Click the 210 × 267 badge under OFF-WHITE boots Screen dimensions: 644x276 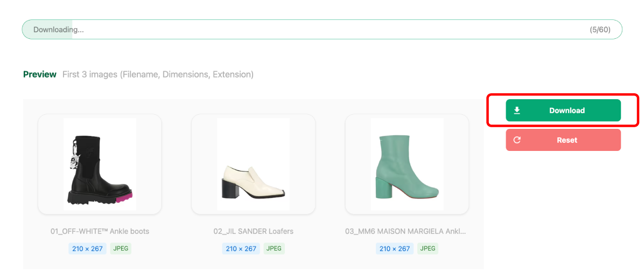(87, 249)
